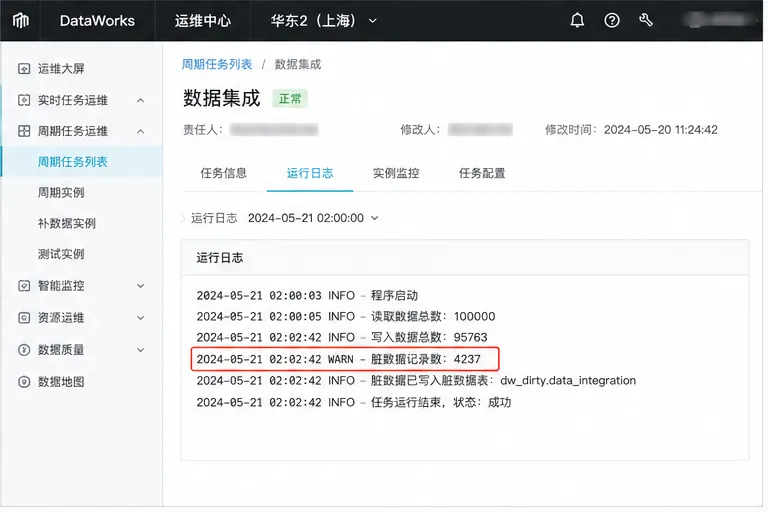Viewport: 768px width, 512px height.
Task: Click the 智能监控 sidebar icon
Action: tap(24, 286)
